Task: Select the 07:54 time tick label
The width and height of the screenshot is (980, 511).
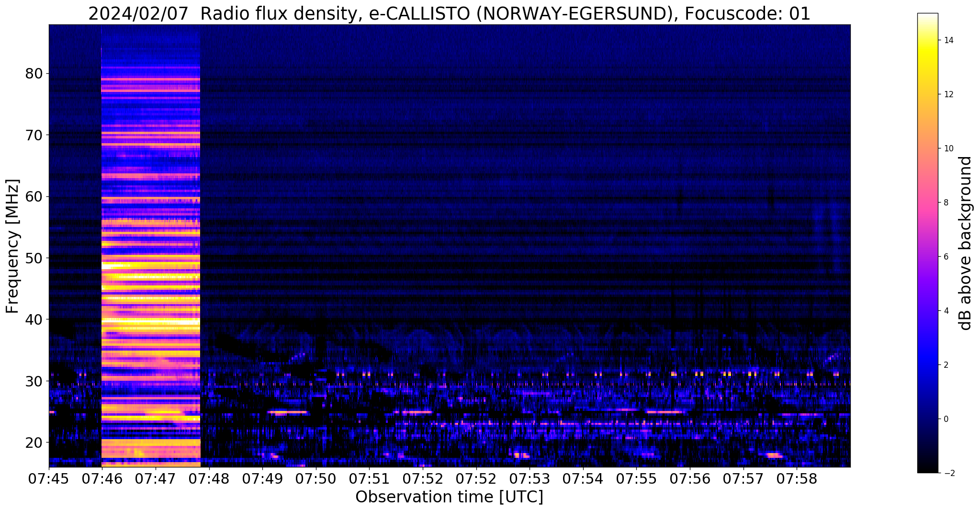Action: click(583, 478)
